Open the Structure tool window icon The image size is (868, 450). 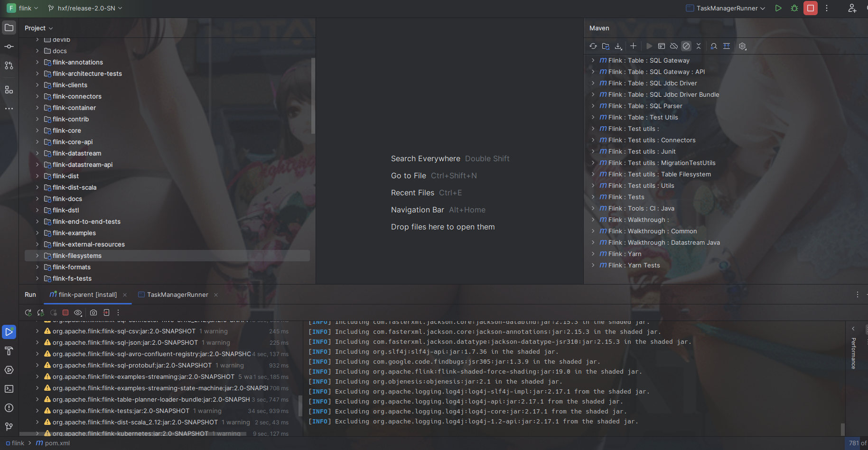coord(9,90)
